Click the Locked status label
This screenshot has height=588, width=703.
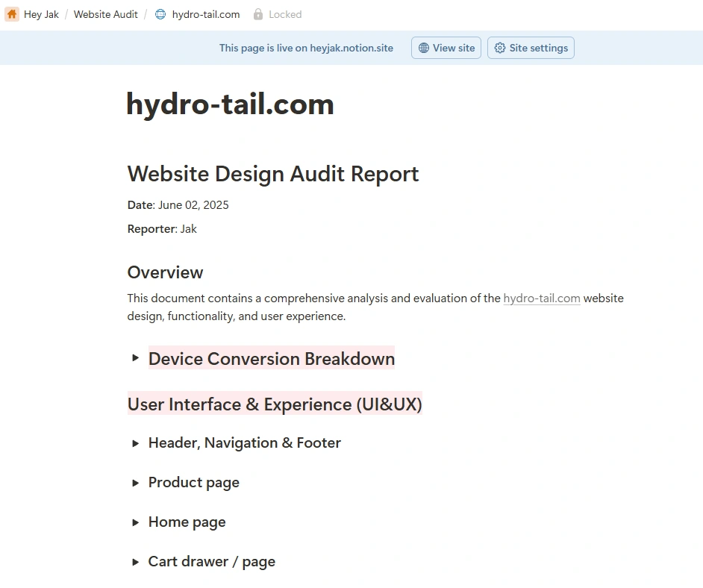285,14
